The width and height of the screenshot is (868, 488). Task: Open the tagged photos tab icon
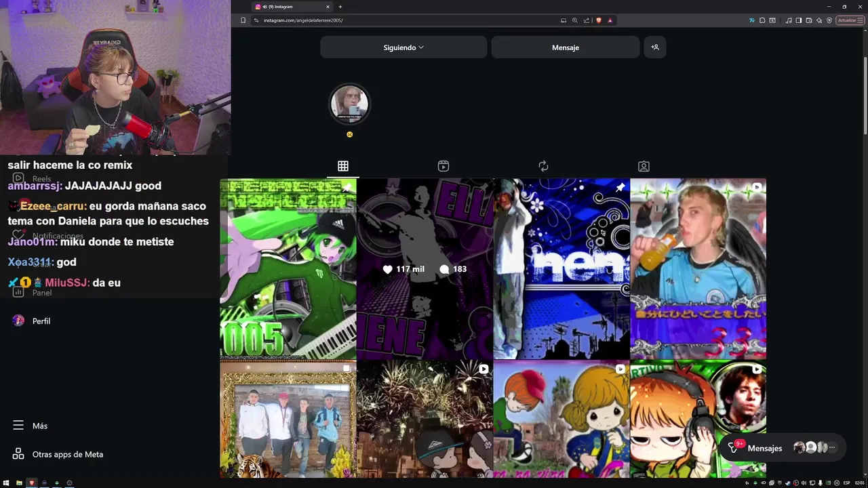[644, 166]
